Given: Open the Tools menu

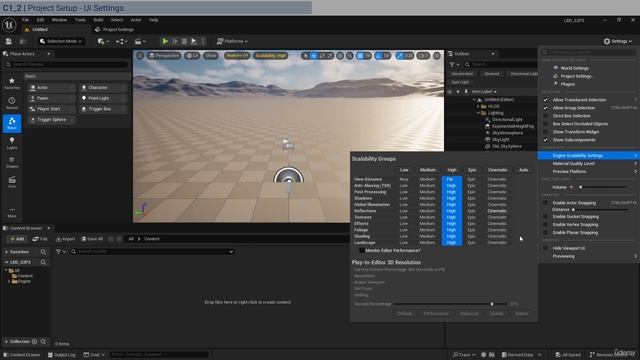Looking at the screenshot, I should [x=80, y=20].
